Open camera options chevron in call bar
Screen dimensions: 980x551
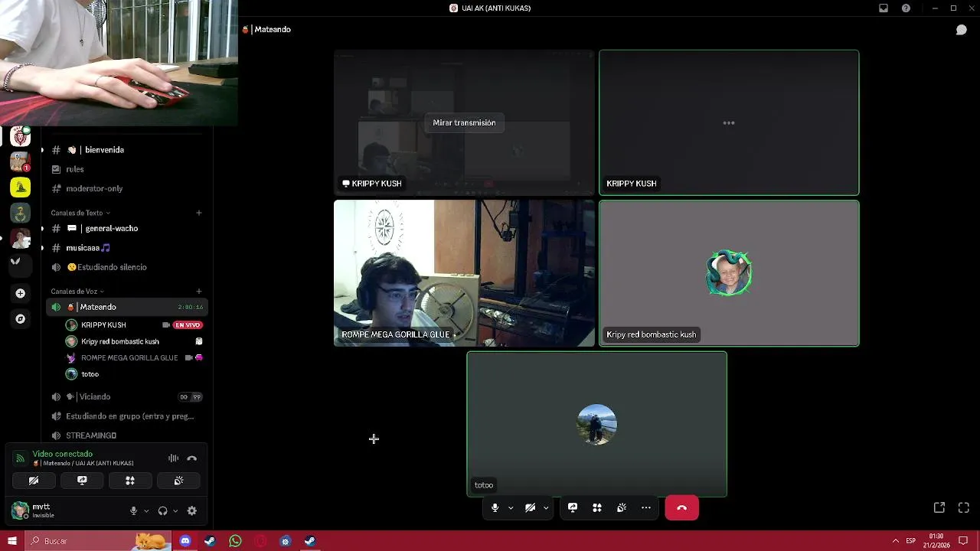546,508
